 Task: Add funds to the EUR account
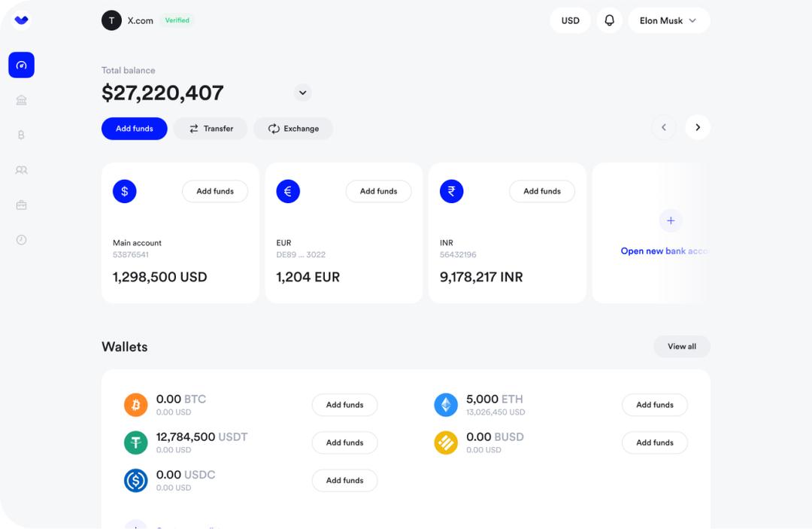pos(378,191)
